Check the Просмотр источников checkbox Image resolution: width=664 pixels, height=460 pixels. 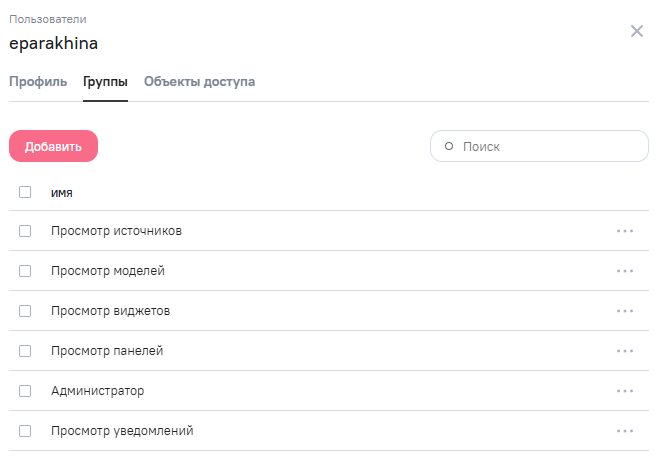coord(25,231)
